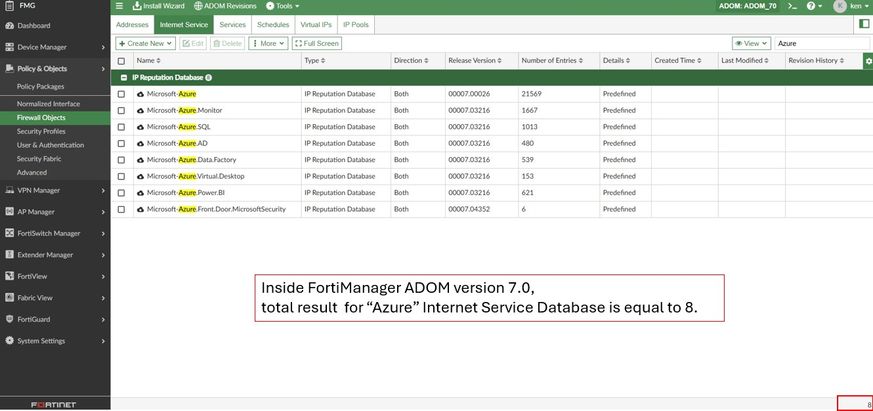Open the Create New dropdown
The image size is (873, 411).
pyautogui.click(x=146, y=44)
